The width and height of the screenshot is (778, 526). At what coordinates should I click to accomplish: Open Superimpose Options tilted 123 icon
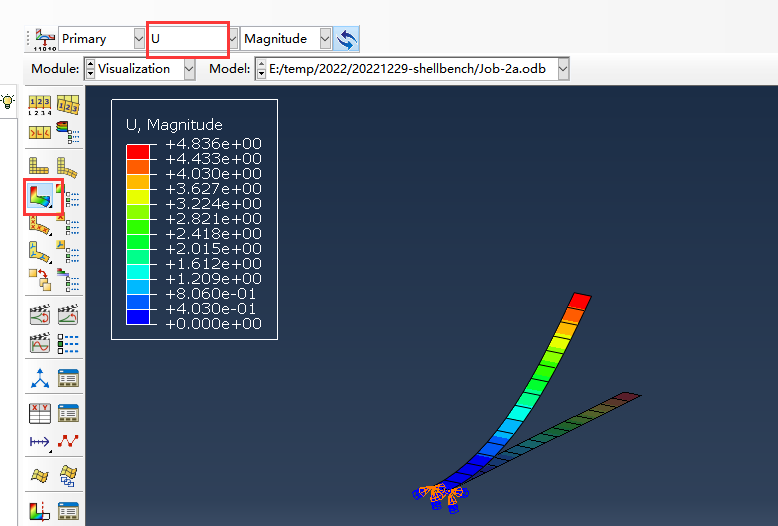68,105
